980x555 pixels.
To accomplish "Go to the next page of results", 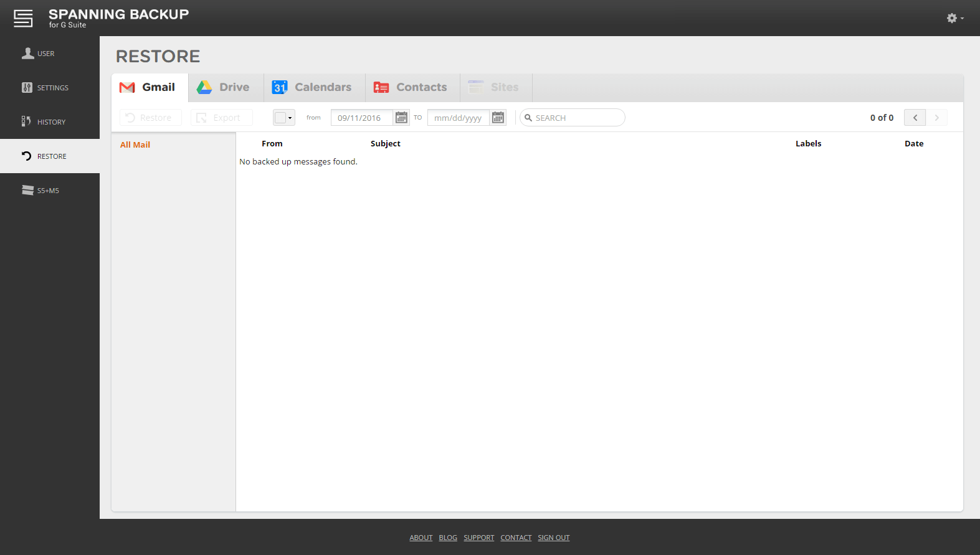I will coord(936,118).
